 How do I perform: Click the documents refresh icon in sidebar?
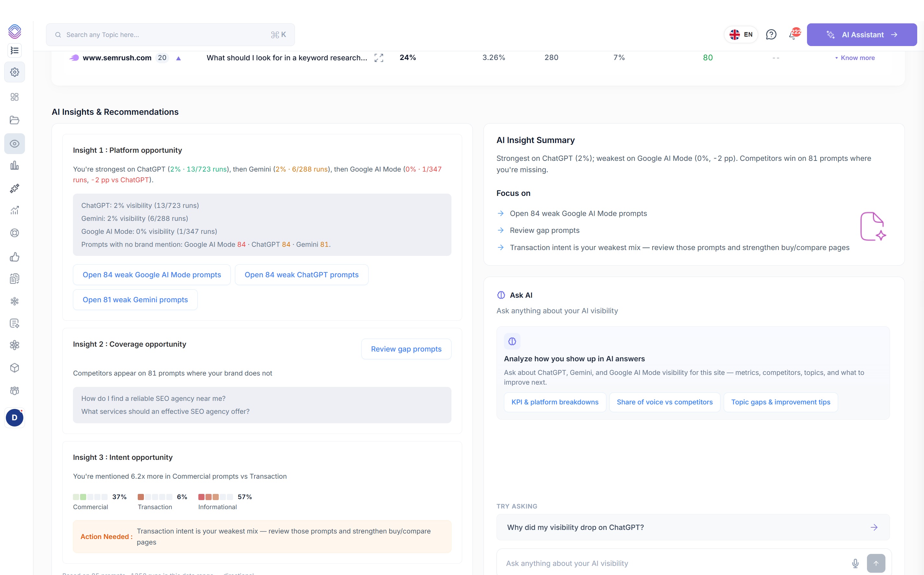15,279
